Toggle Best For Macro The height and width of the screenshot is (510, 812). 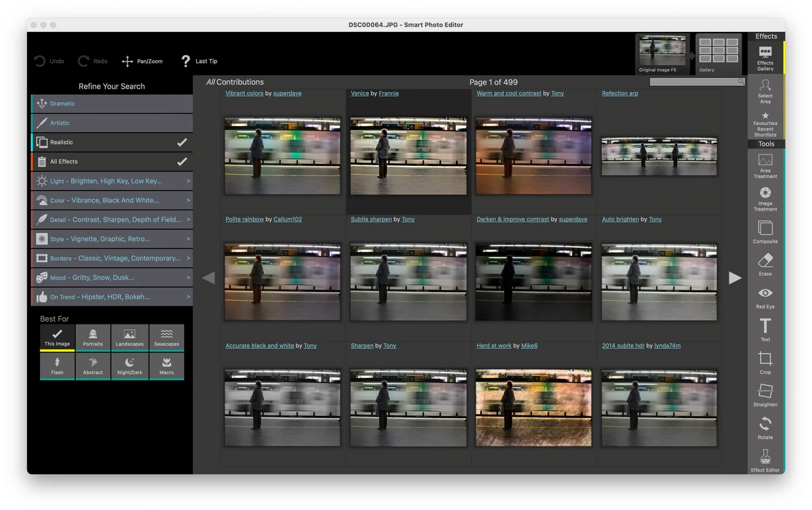click(166, 366)
